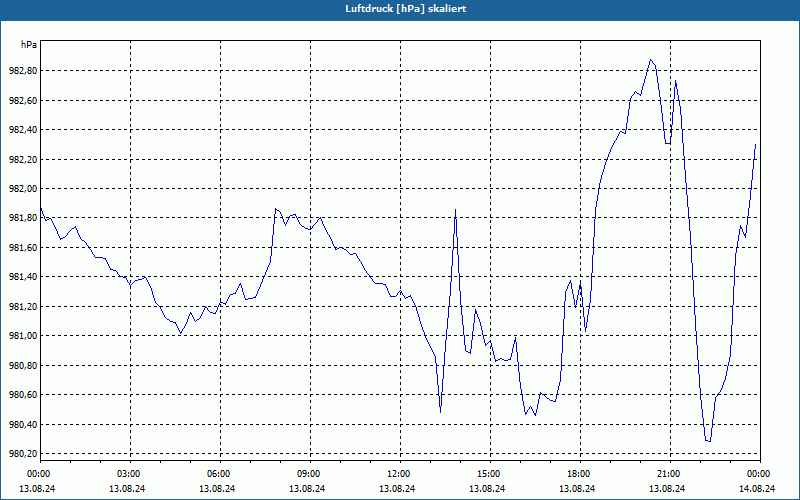Click the 15:00 time axis label

click(490, 473)
